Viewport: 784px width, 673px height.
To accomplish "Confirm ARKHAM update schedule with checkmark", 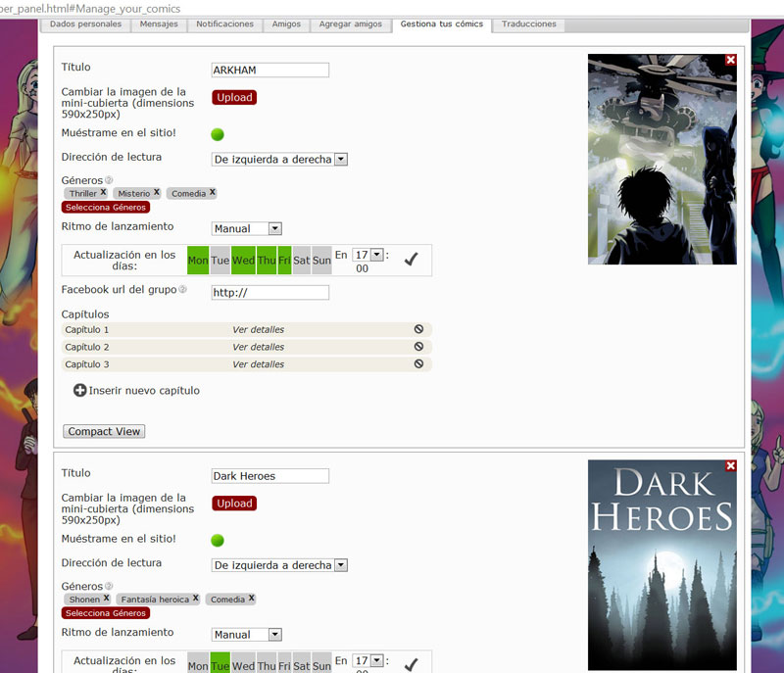I will pyautogui.click(x=411, y=260).
